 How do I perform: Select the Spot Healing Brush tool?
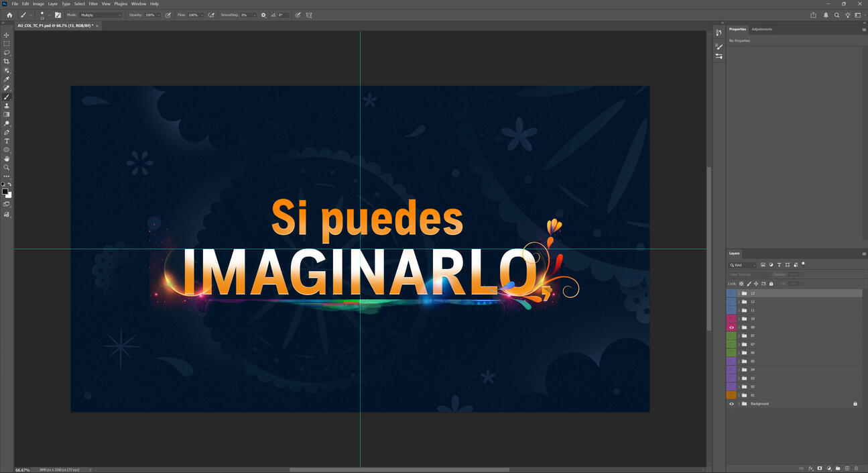7,88
